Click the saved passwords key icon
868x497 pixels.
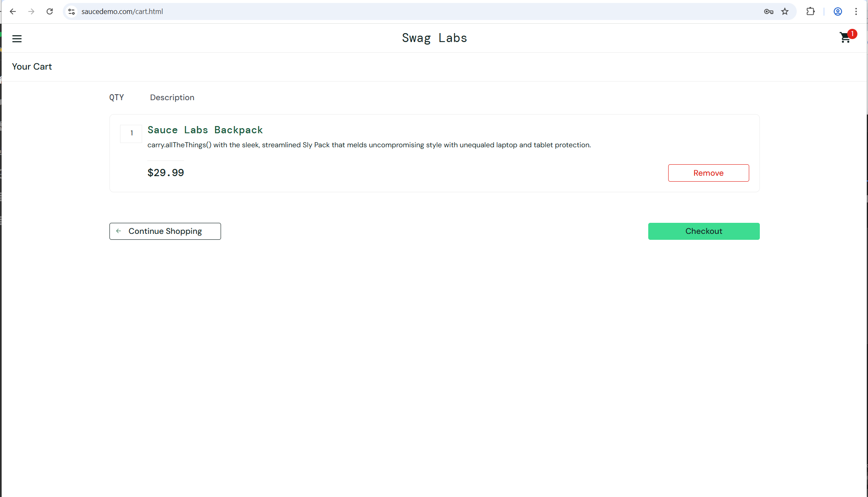pos(768,11)
